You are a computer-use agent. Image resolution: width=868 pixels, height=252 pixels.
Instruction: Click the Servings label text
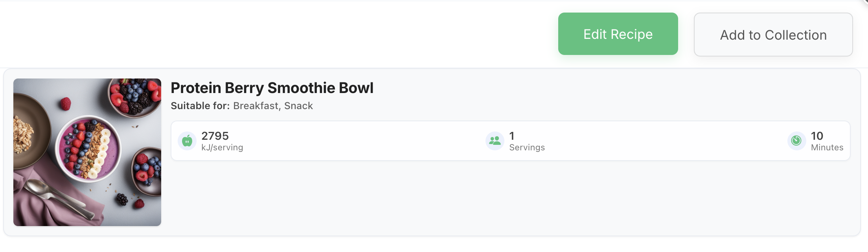pos(527,148)
